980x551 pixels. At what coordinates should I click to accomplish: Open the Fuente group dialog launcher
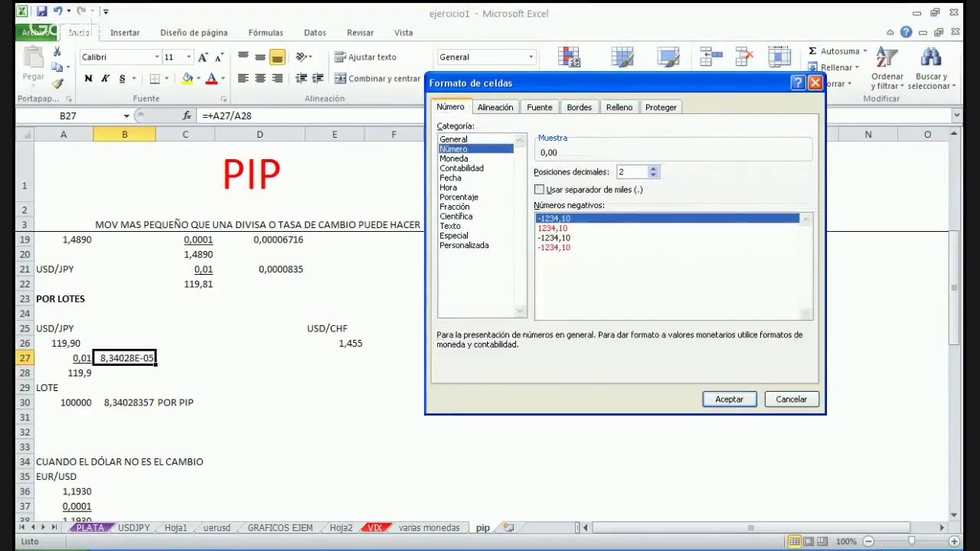[x=224, y=99]
